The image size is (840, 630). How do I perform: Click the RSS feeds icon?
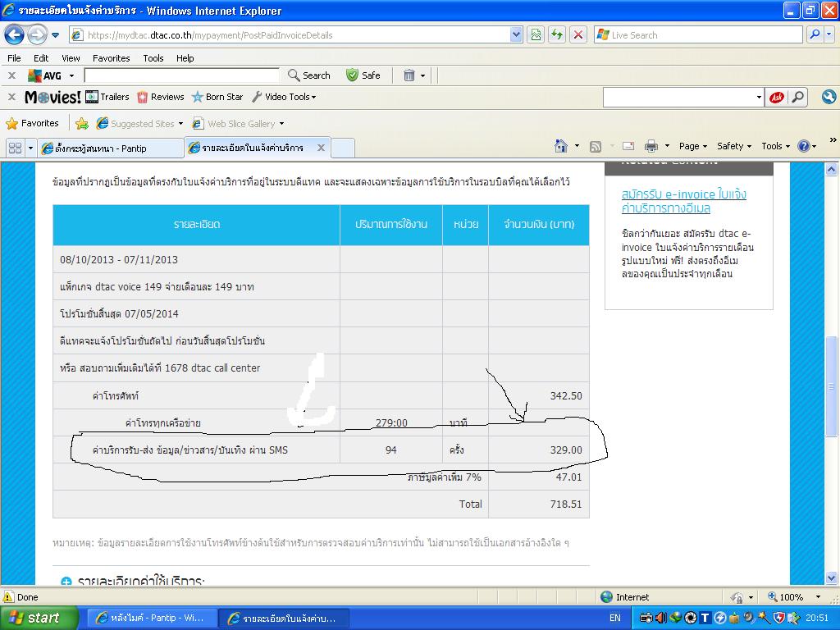[x=596, y=146]
